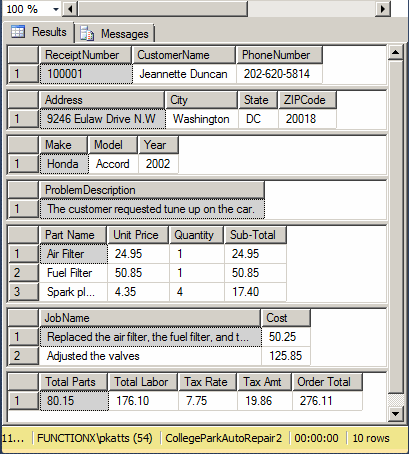This screenshot has width=409, height=454.
Task: Select the Fuel Filter cell
Action: point(73,273)
